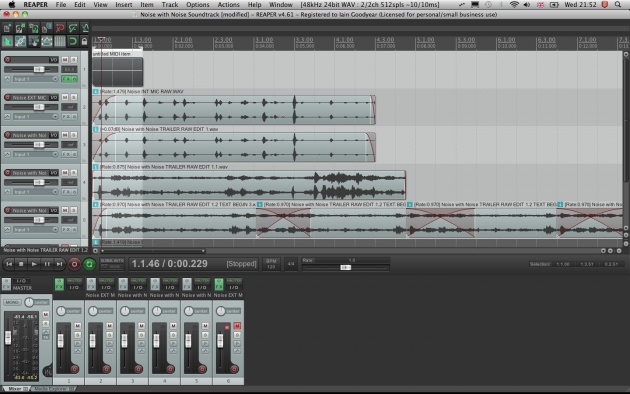The image size is (630, 394).
Task: Mute track 1 in the track panel
Action: point(65,59)
